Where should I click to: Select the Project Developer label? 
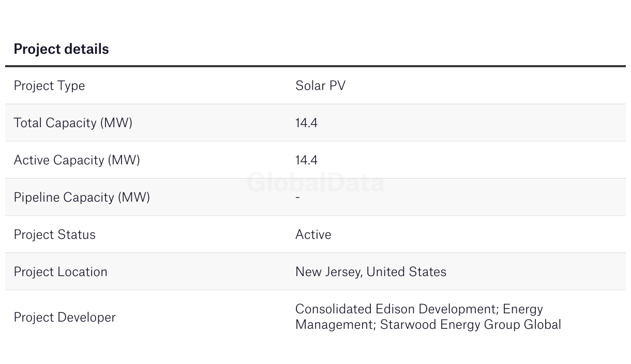coord(65,317)
